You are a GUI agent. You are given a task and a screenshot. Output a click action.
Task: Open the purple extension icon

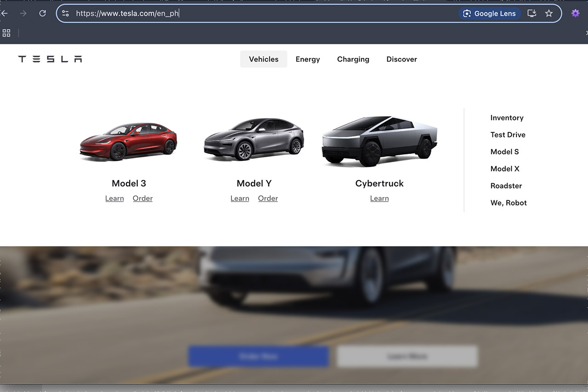(575, 13)
